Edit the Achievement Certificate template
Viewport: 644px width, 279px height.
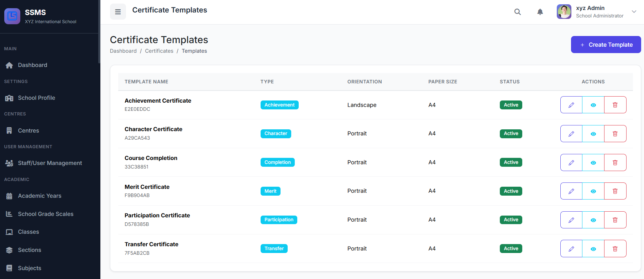pos(571,105)
